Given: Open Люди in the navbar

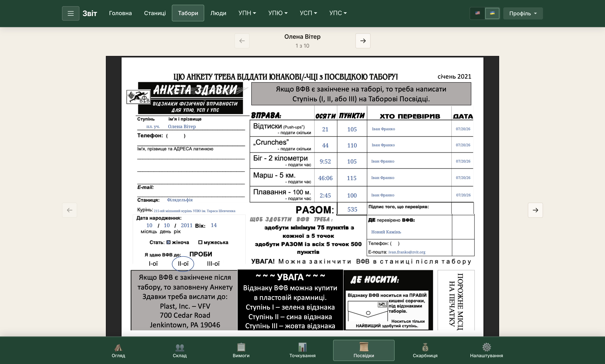Looking at the screenshot, I should point(218,13).
